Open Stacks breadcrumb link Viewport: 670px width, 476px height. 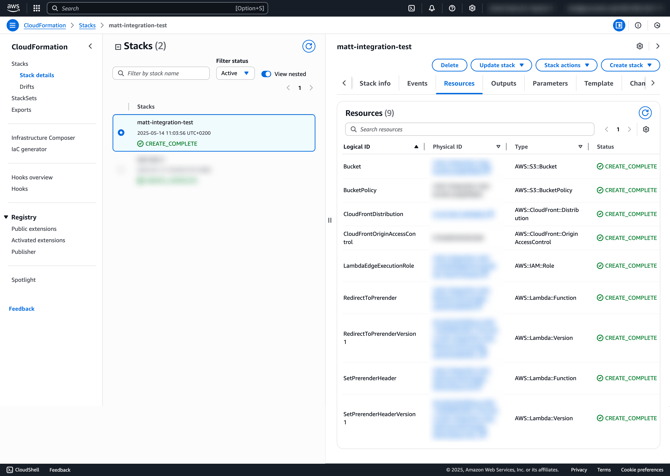coord(87,25)
